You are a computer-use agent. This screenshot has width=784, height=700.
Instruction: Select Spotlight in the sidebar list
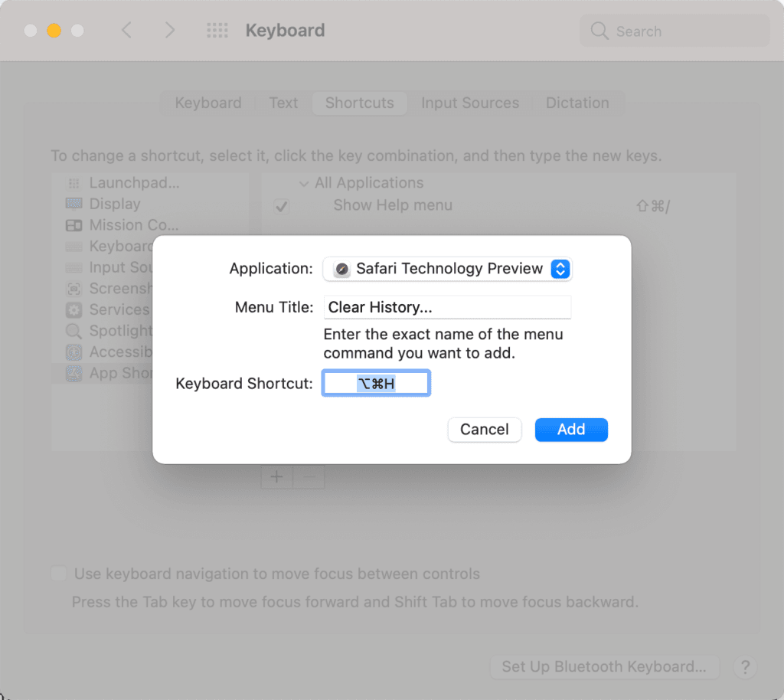pyautogui.click(x=103, y=331)
